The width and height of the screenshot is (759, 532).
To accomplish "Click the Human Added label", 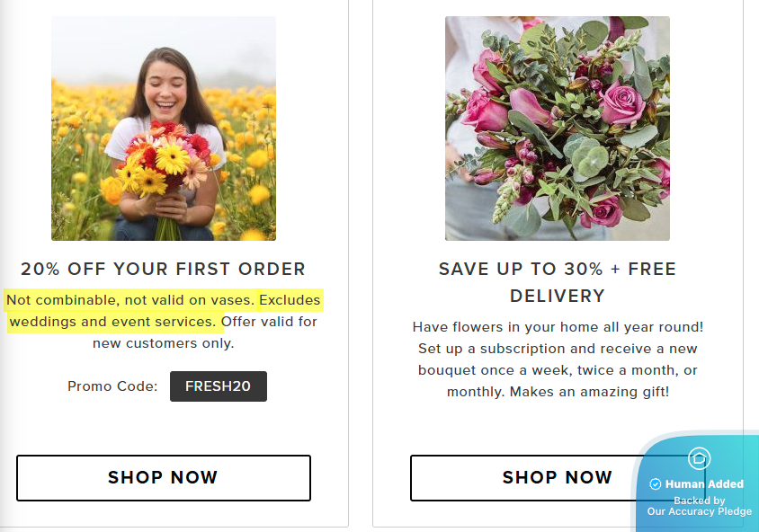I will coord(704,484).
